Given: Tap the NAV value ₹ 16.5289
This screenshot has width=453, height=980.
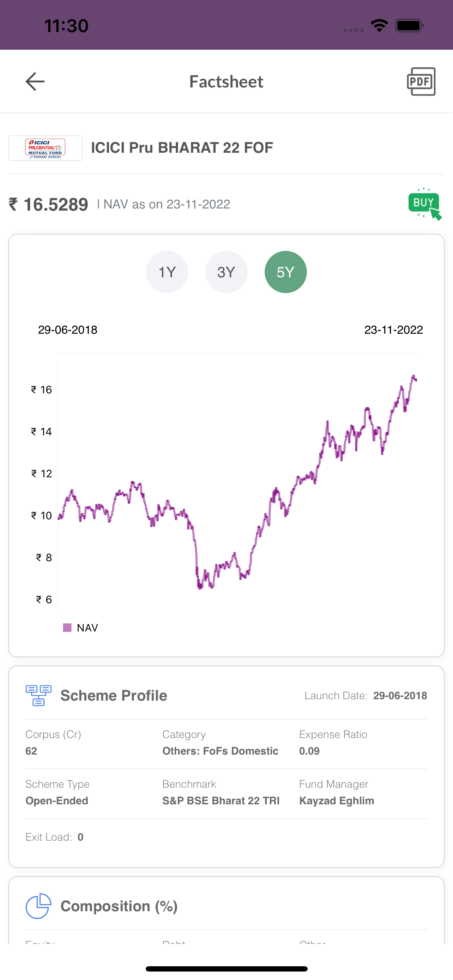Looking at the screenshot, I should [48, 204].
